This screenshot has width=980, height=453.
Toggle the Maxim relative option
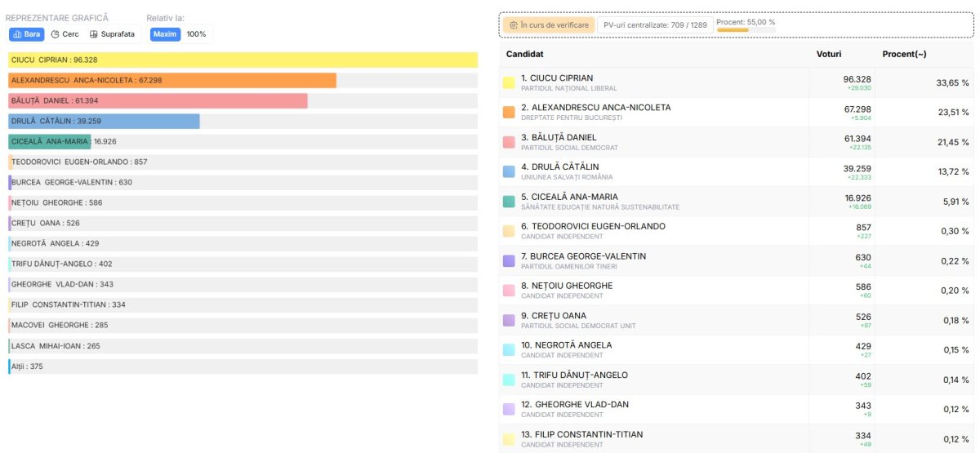click(x=165, y=34)
